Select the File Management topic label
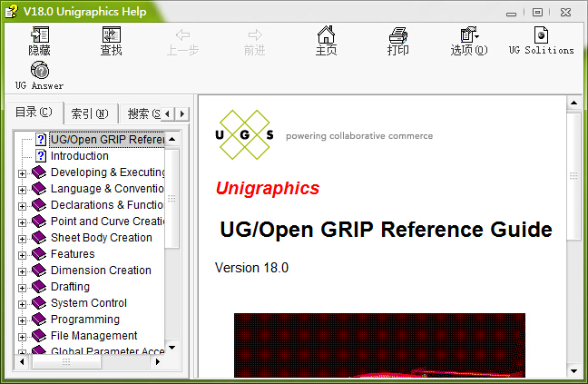 point(94,335)
